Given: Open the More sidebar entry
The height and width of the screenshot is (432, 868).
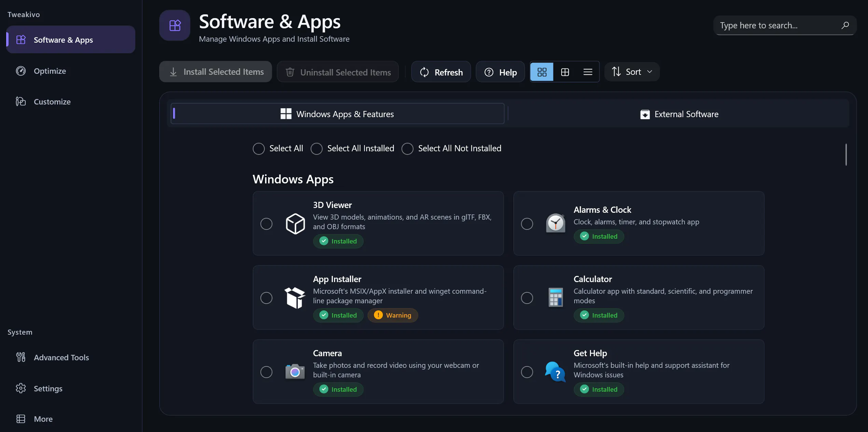Looking at the screenshot, I should tap(71, 419).
